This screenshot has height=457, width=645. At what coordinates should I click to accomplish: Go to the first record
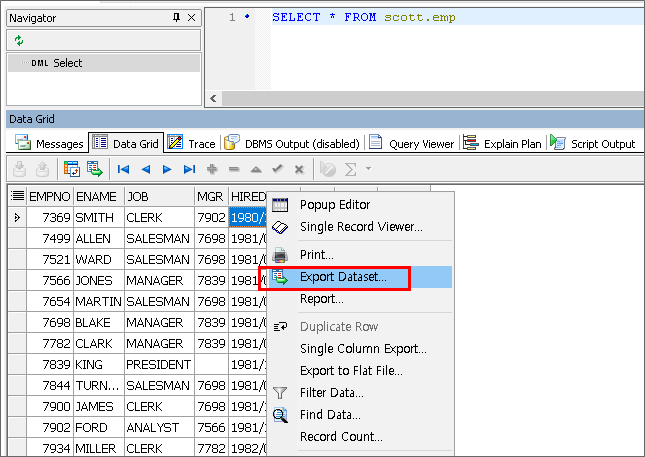123,169
